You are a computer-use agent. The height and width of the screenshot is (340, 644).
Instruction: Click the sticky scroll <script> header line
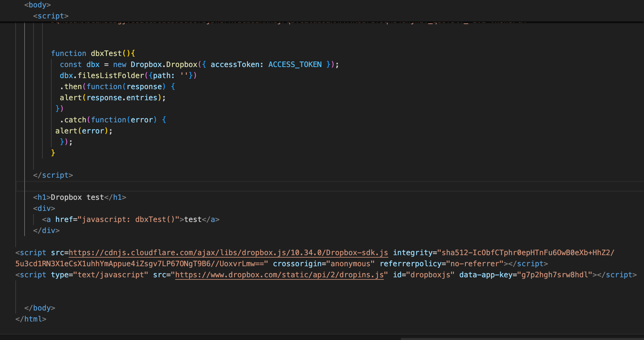51,16
